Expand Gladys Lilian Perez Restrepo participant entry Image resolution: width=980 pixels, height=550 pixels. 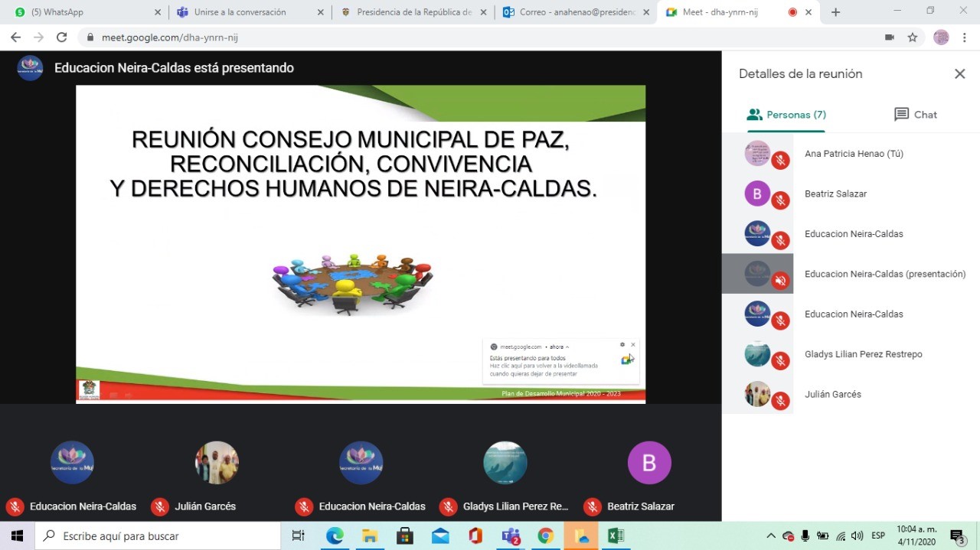pos(863,354)
